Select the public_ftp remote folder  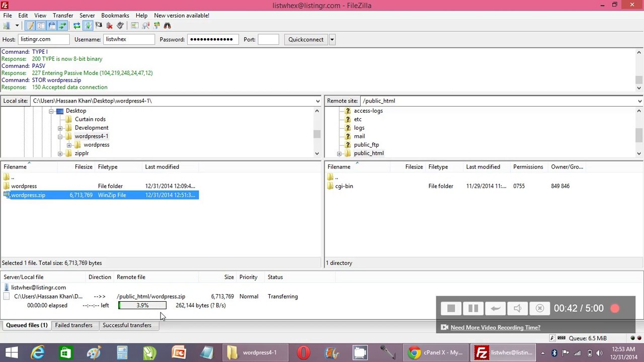(x=366, y=145)
